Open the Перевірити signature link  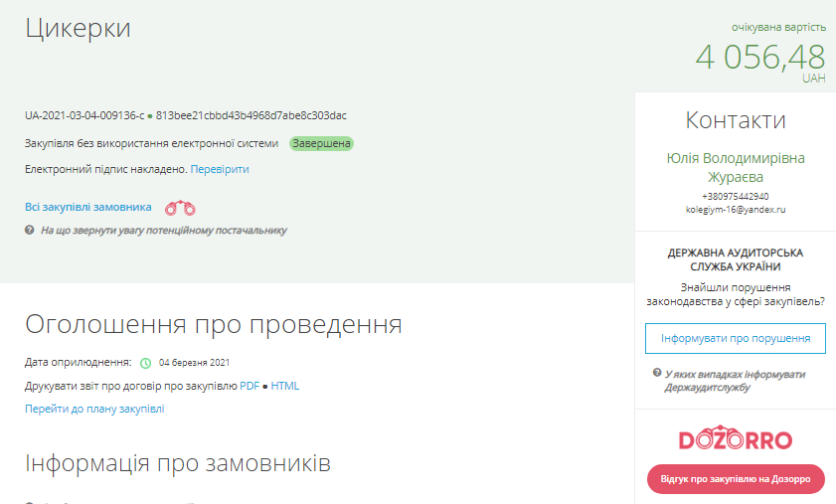pos(220,169)
